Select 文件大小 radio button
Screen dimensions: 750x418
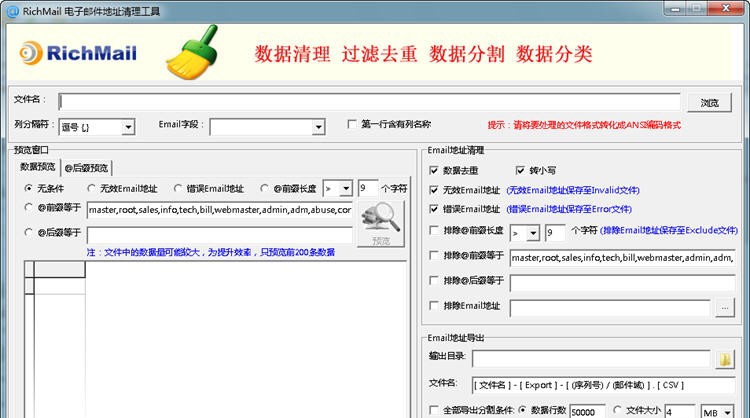(x=618, y=410)
